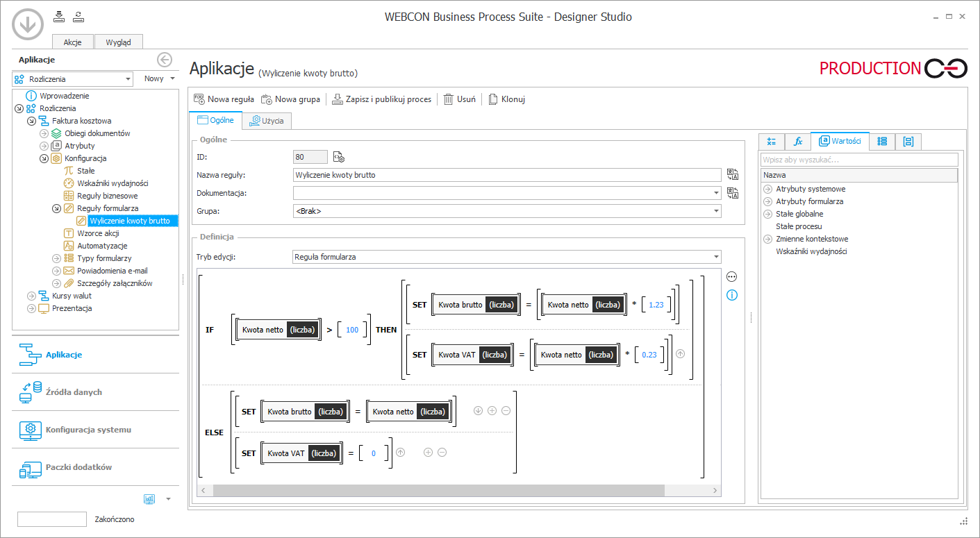The height and width of the screenshot is (538, 980).
Task: Open the Tryb edycji dropdown
Action: [716, 257]
